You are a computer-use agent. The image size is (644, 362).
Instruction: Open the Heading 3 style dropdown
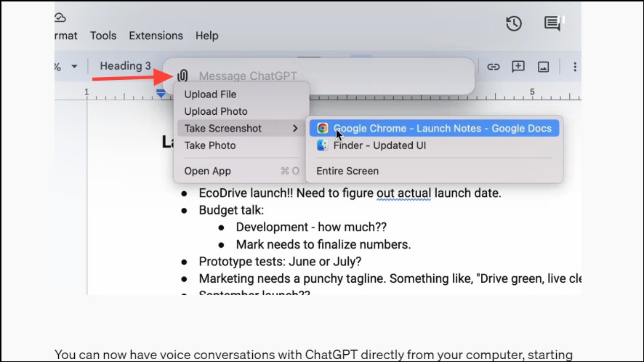point(125,65)
